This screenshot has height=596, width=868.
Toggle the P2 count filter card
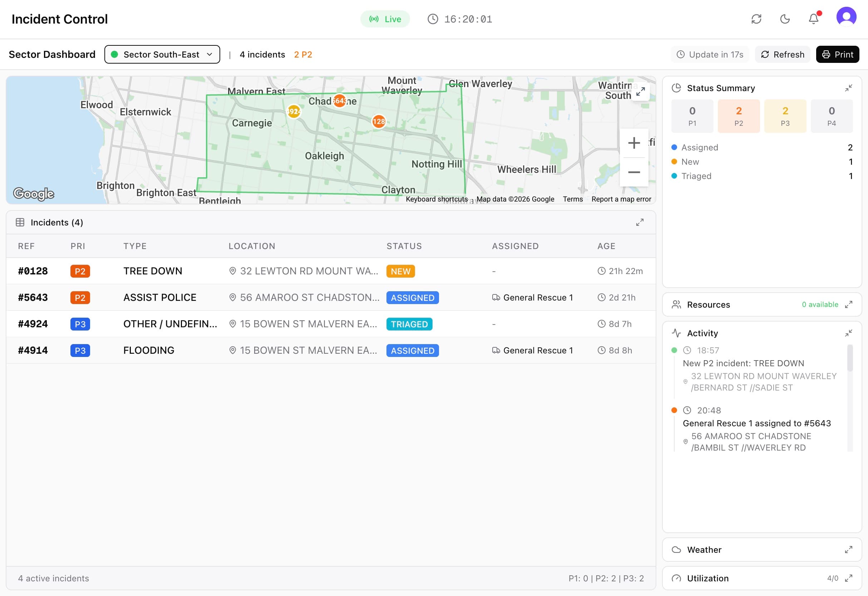point(739,116)
